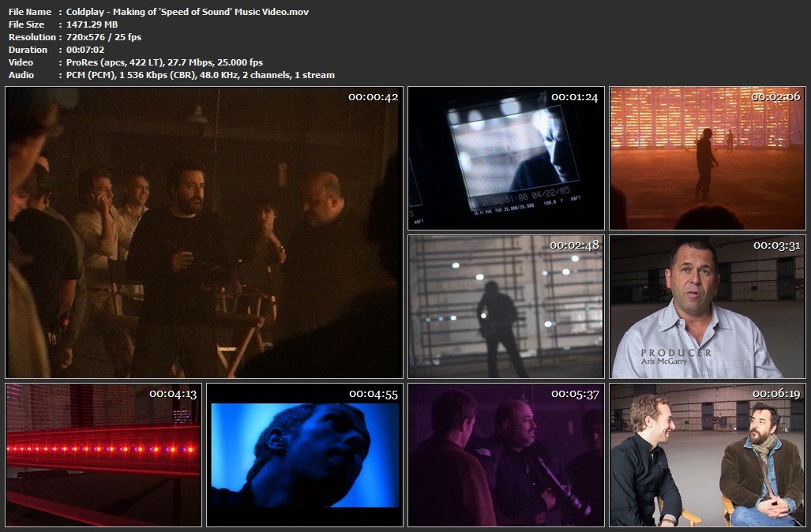The image size is (811, 532).
Task: Open the purple-lit crew thumbnail 00:05:37
Action: 506,455
